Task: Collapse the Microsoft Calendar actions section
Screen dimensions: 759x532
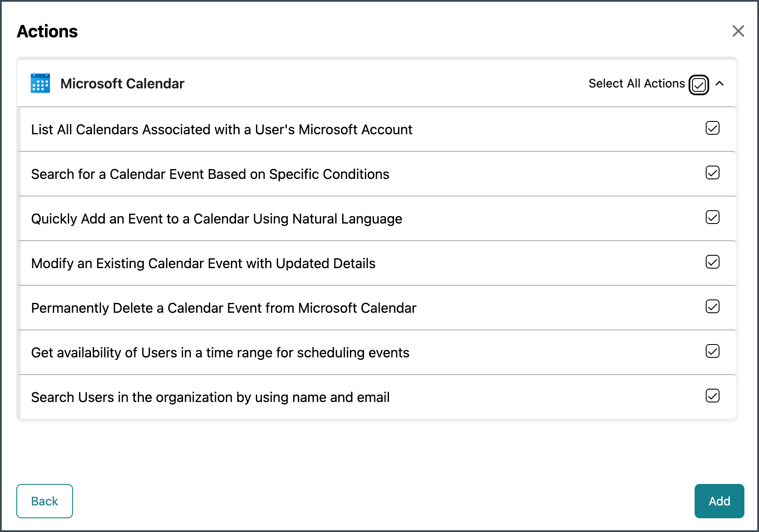Action: [720, 83]
